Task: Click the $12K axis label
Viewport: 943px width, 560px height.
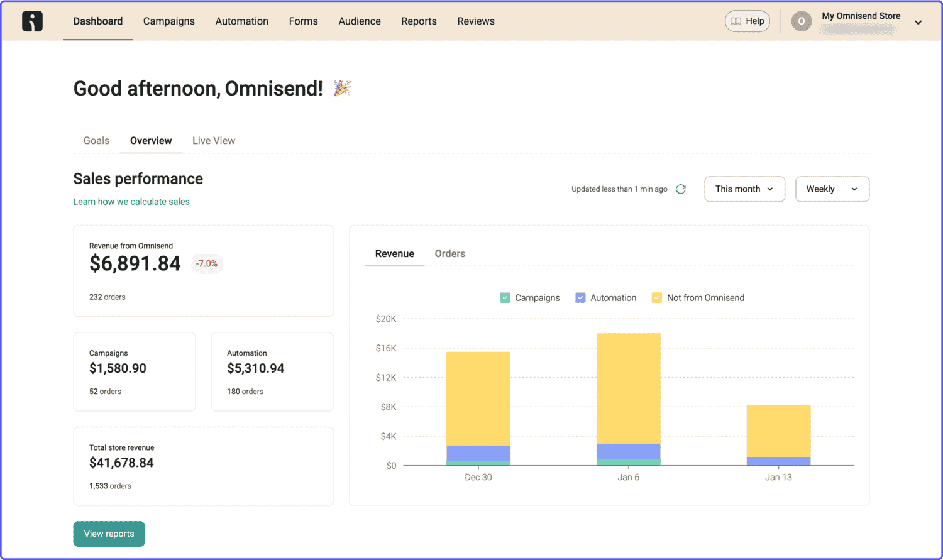Action: [386, 378]
